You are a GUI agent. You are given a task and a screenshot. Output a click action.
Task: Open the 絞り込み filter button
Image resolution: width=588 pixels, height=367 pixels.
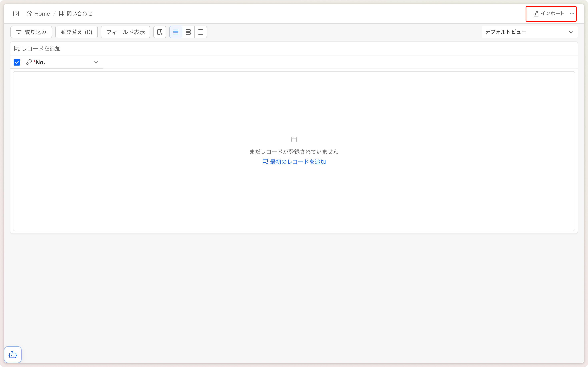31,32
